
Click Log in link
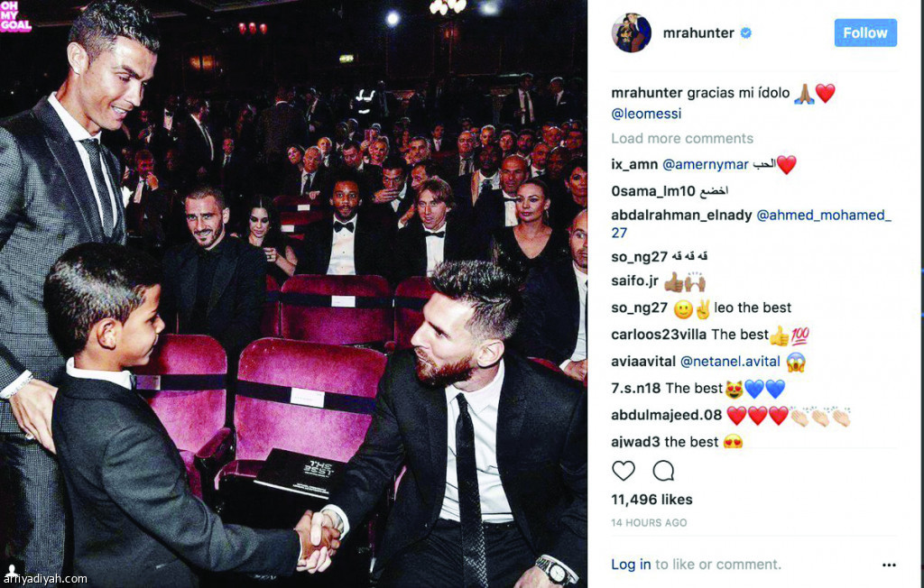pos(631,565)
